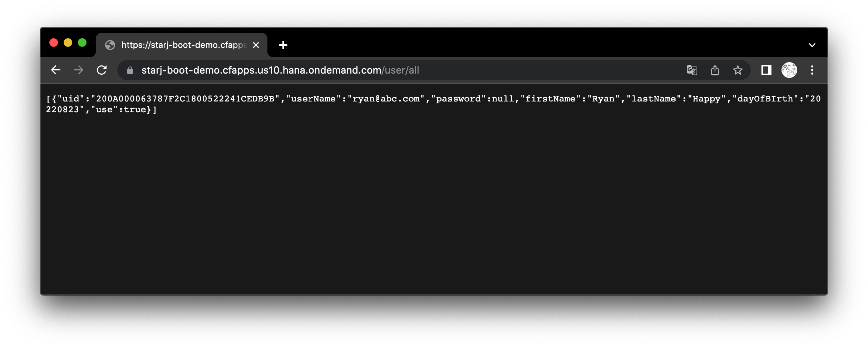This screenshot has height=348, width=868.
Task: Minimize window with yellow button
Action: [68, 43]
